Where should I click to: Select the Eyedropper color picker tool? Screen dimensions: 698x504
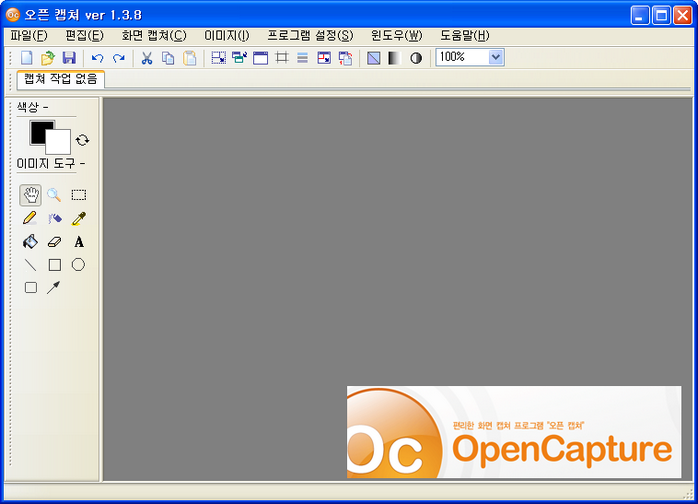[79, 218]
